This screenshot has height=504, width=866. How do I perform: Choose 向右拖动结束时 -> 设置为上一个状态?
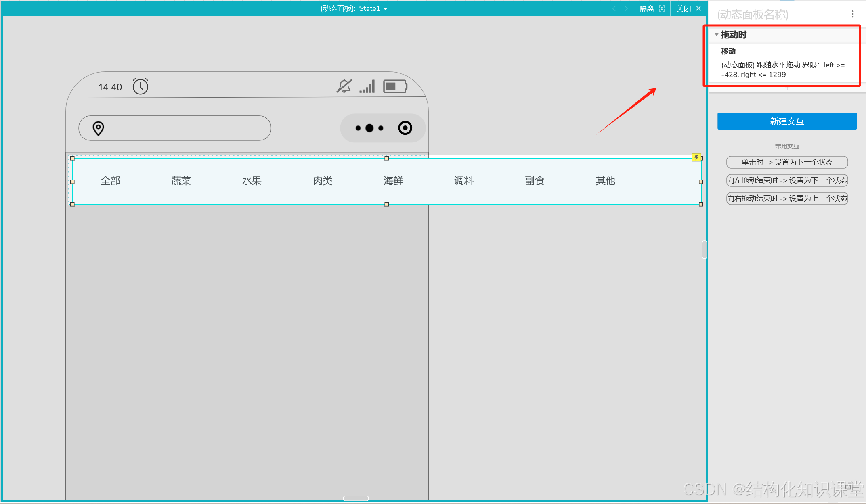coord(787,199)
